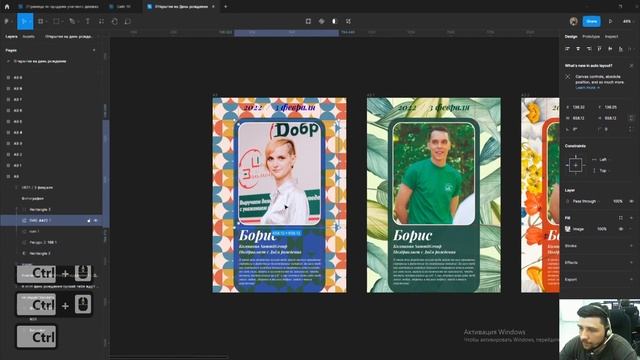Viewport: 640px width, 360px height.
Task: Switch to the first file tab
Action: (x=58, y=7)
